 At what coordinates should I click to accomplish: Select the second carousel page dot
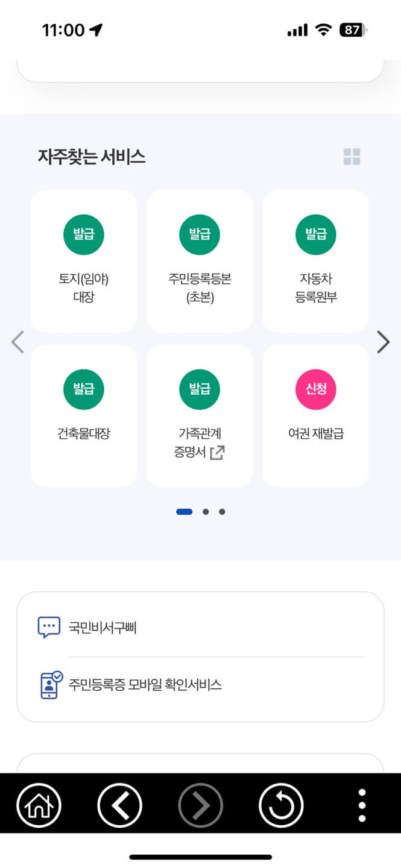coord(206,511)
